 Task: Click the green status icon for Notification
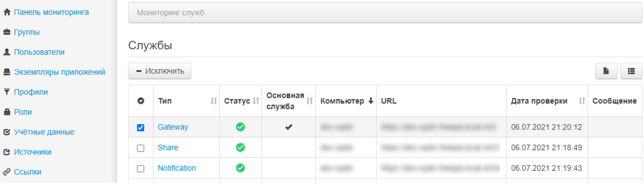click(x=240, y=168)
